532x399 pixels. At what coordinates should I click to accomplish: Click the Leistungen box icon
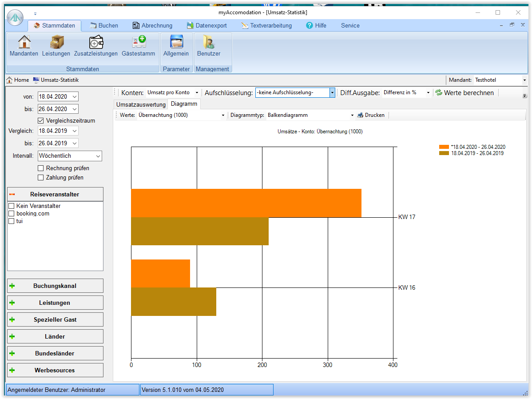(56, 42)
